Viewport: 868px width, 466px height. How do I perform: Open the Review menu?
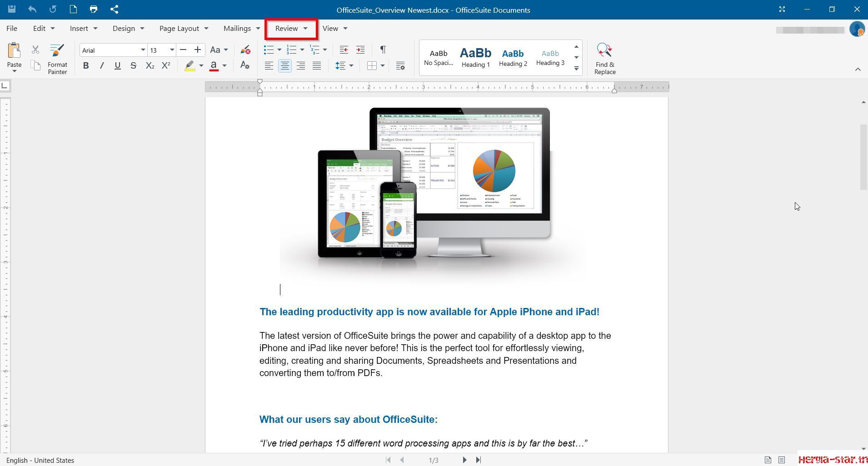tap(291, 29)
